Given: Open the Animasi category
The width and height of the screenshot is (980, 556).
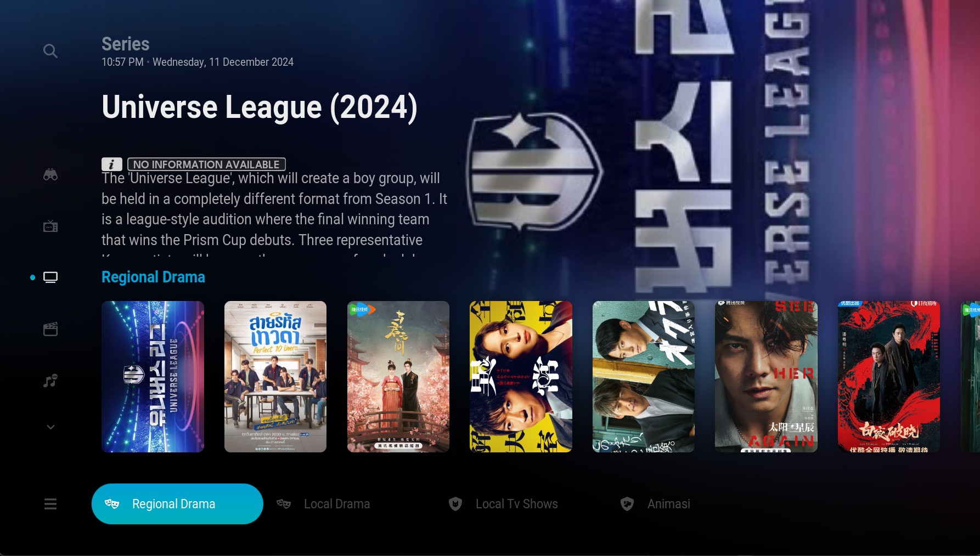Looking at the screenshot, I should tap(655, 504).
